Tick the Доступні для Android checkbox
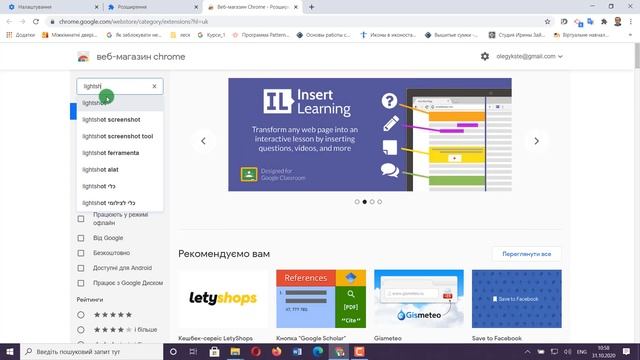This screenshot has width=640, height=360. click(x=81, y=268)
